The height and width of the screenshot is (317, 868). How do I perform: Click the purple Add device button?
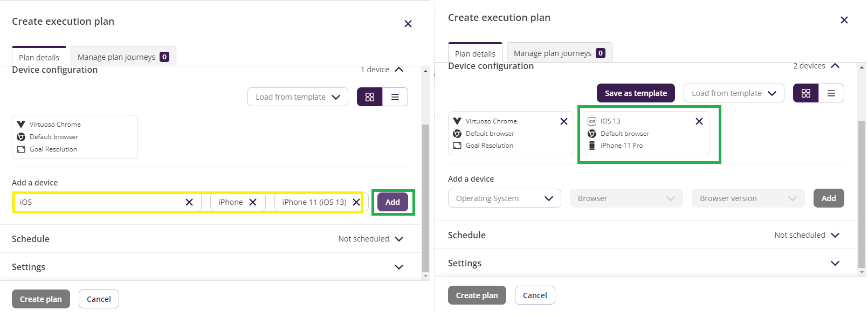click(x=392, y=202)
